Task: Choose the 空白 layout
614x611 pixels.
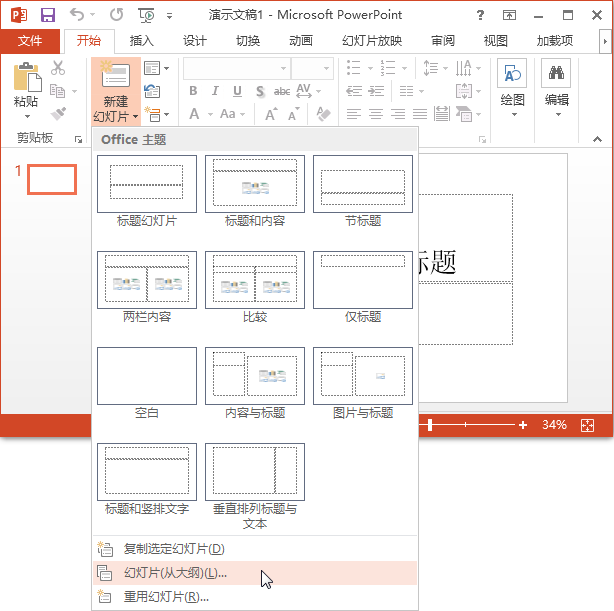Action: (x=147, y=383)
